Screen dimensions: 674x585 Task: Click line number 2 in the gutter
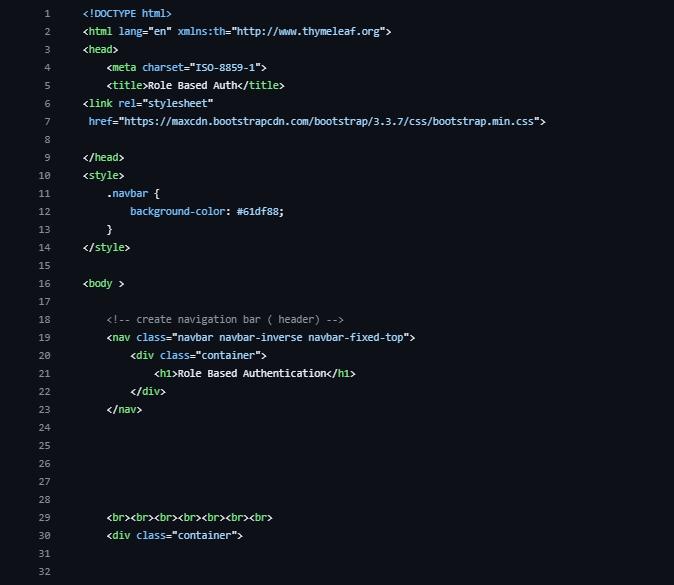coord(47,32)
